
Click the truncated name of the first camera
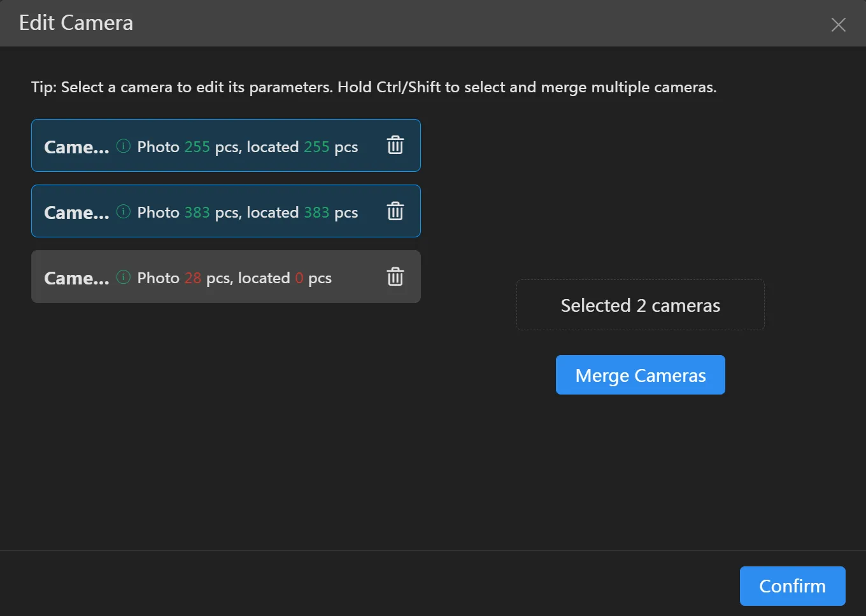[76, 147]
